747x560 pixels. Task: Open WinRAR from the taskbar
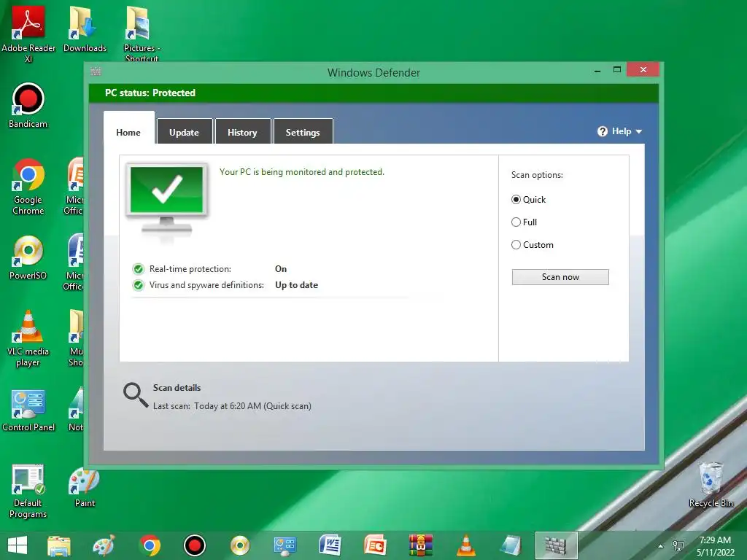421,545
